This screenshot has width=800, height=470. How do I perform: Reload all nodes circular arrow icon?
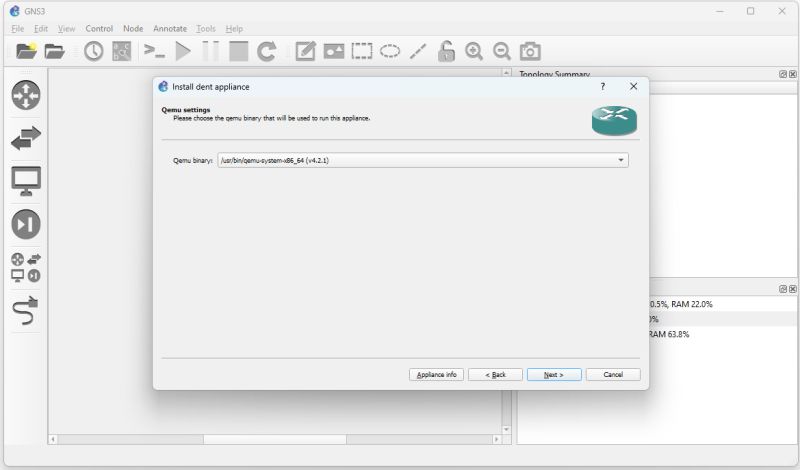tap(266, 51)
